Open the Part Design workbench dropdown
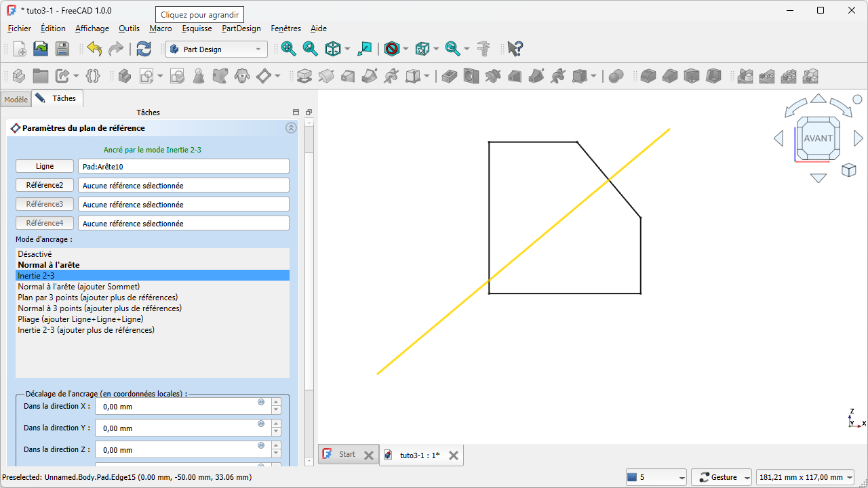868x488 pixels. point(216,49)
